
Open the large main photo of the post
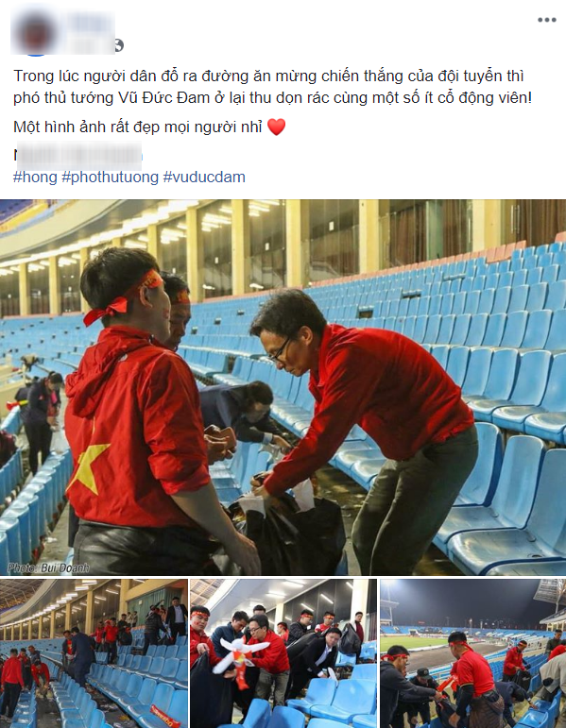click(283, 387)
